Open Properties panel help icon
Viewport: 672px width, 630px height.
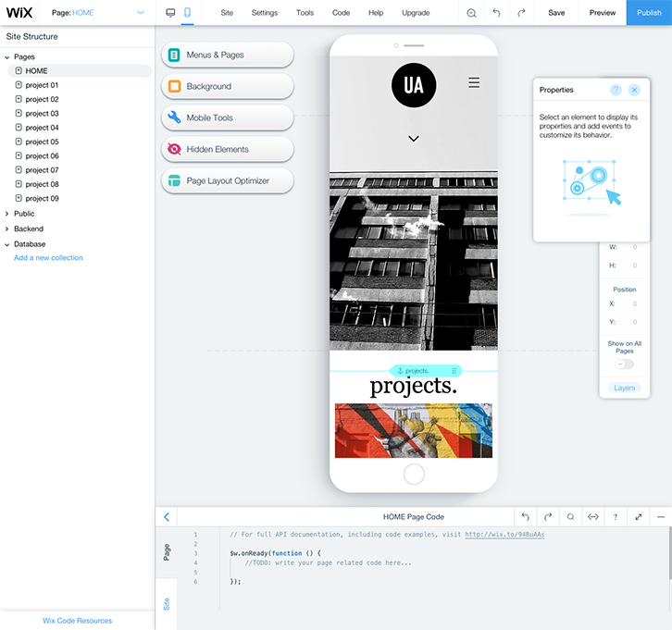click(616, 90)
